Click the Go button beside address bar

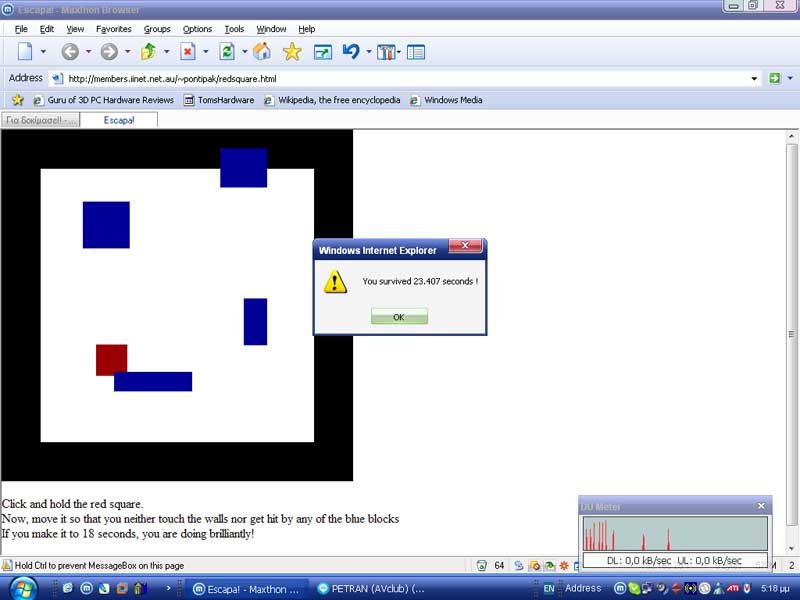(x=774, y=78)
